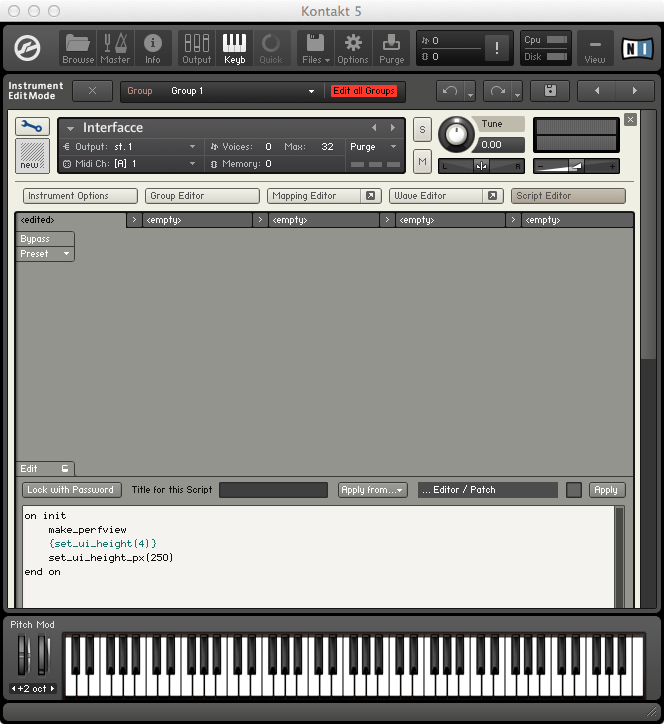Click the wrench instrument edit icon
The image size is (664, 724).
point(32,127)
